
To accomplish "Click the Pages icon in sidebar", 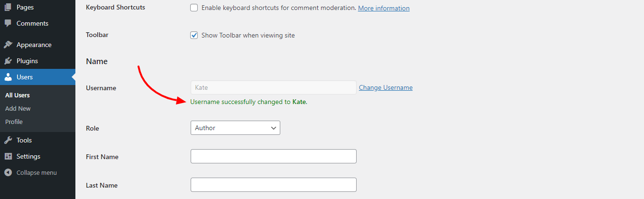I will click(8, 7).
